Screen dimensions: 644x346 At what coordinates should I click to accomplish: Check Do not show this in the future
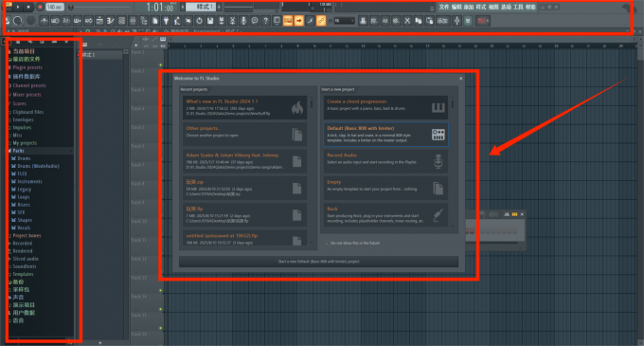328,244
